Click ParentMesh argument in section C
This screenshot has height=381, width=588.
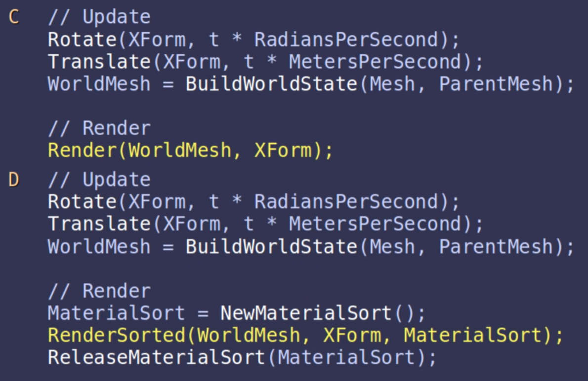(495, 84)
